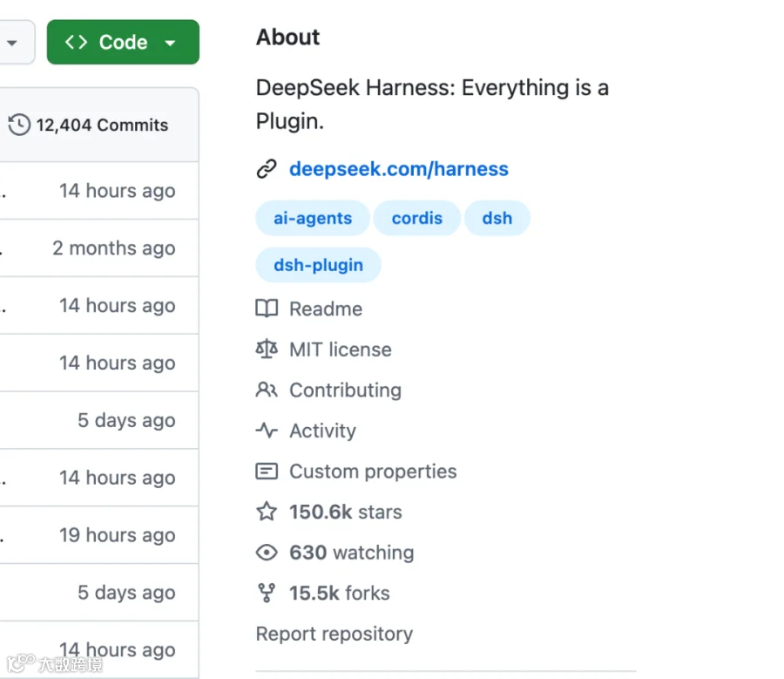This screenshot has width=784, height=679.
Task: Open the Activity link
Action: (322, 431)
